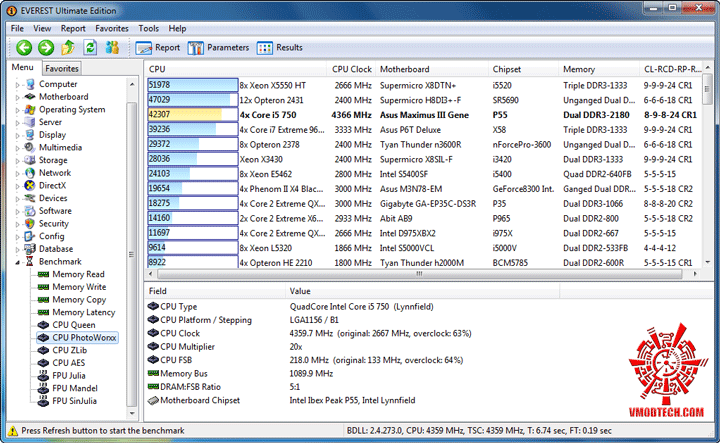The width and height of the screenshot is (720, 443).
Task: Select the Server tree icon
Action: coord(30,122)
